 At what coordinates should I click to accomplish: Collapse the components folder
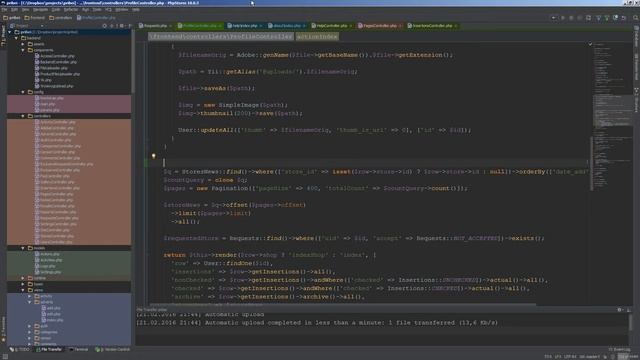tap(23, 50)
